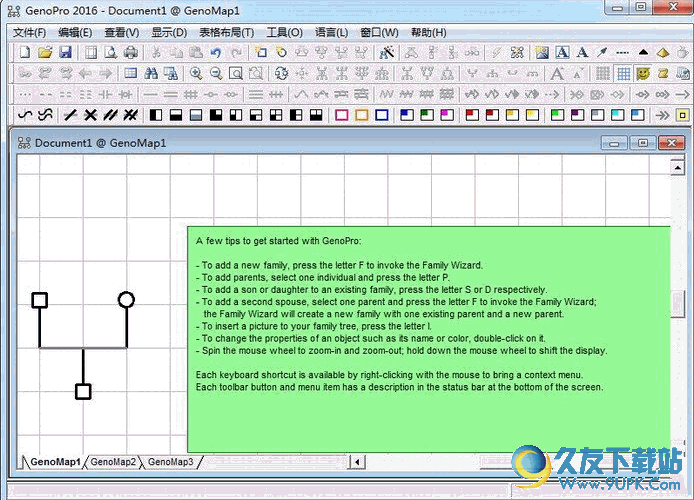Image resolution: width=694 pixels, height=500 pixels.
Task: Choose the orange border color swatch
Action: tap(362, 115)
